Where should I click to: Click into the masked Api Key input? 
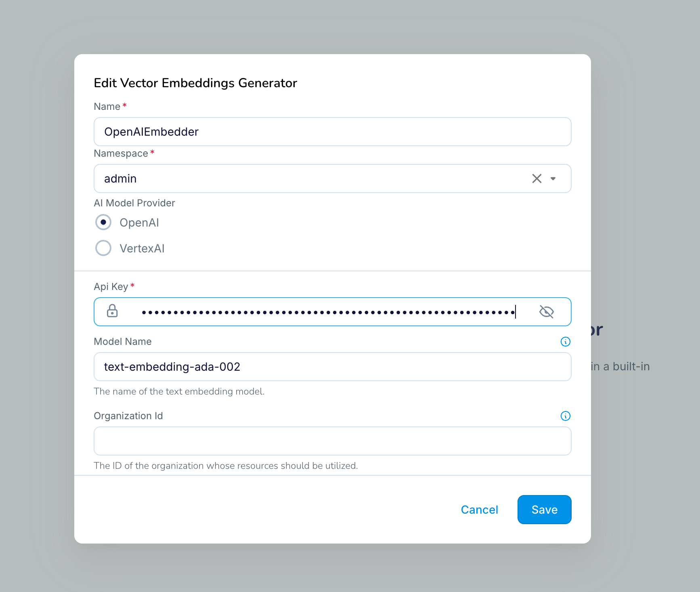tap(328, 312)
